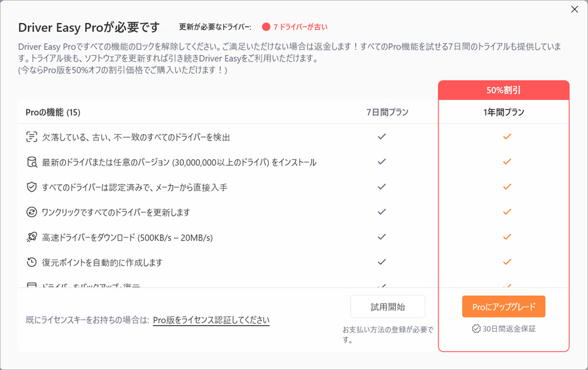Screen dimensions: 588x370
Task: Click the refresh icon beside ワンクリック row
Action: tap(32, 212)
